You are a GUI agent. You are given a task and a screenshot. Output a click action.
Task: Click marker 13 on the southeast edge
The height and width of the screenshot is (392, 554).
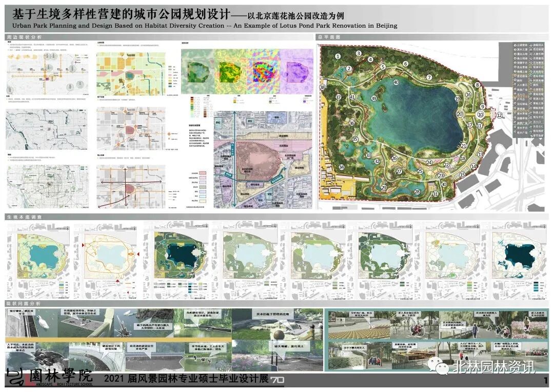pos(481,155)
